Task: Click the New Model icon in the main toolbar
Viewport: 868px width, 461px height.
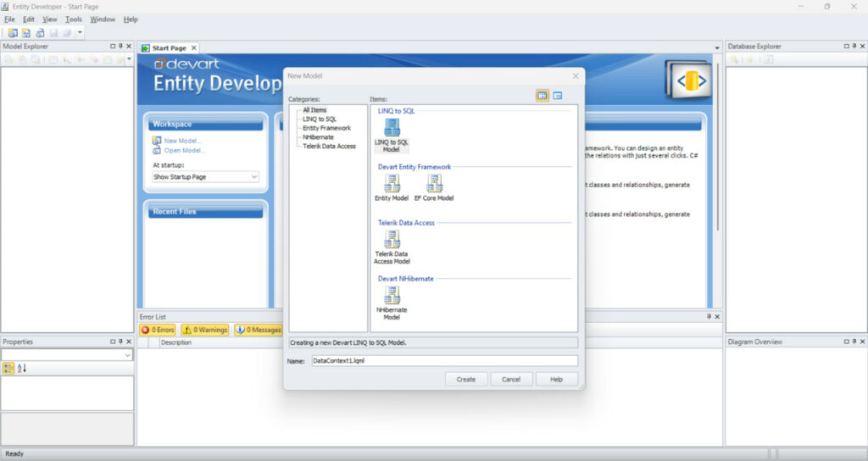Action: point(12,33)
